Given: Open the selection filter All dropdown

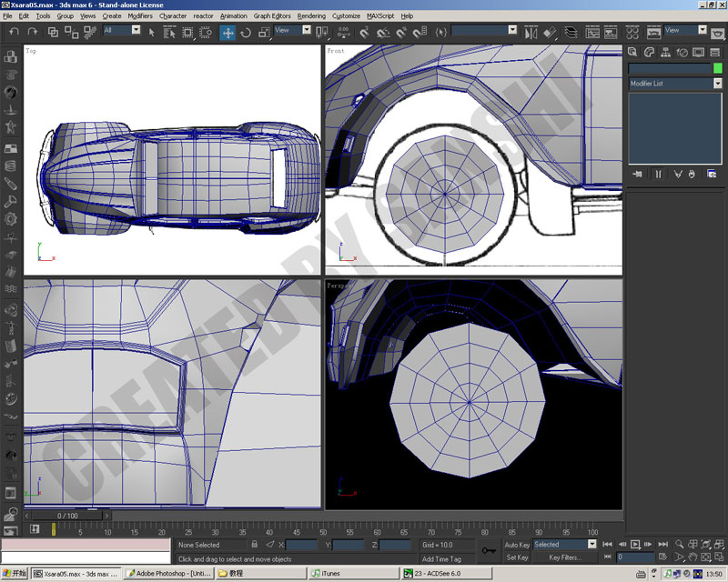Looking at the screenshot, I should pos(122,30).
